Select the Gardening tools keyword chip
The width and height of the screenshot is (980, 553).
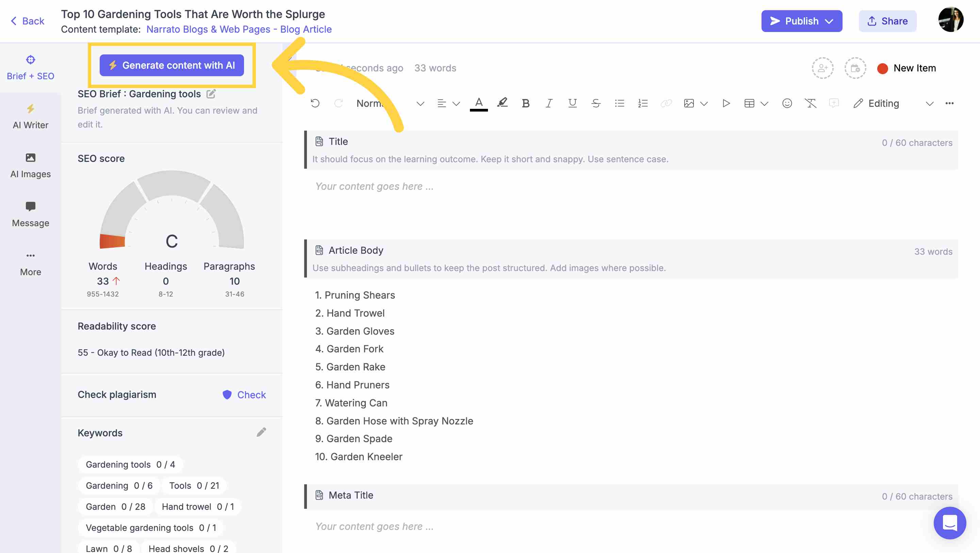[x=130, y=464]
